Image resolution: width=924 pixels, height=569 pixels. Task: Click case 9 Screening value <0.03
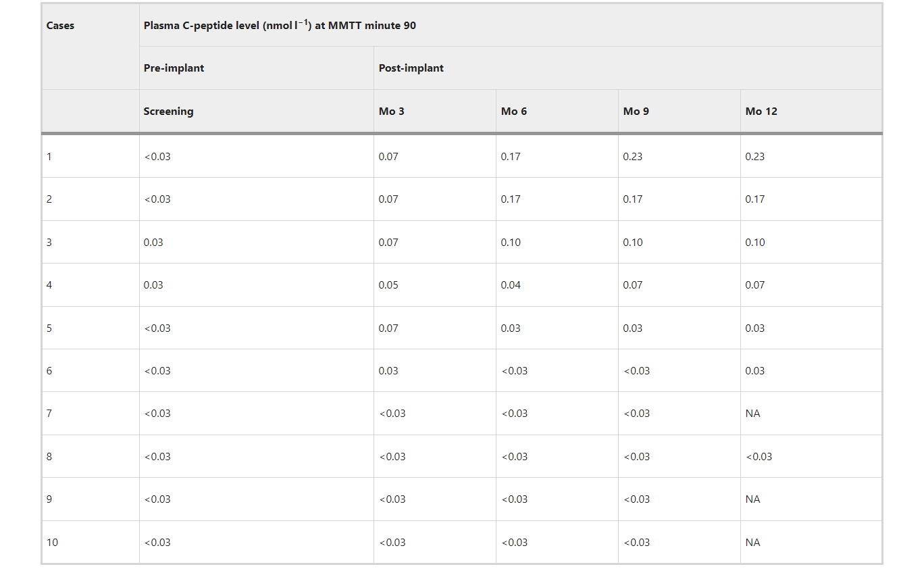157,499
